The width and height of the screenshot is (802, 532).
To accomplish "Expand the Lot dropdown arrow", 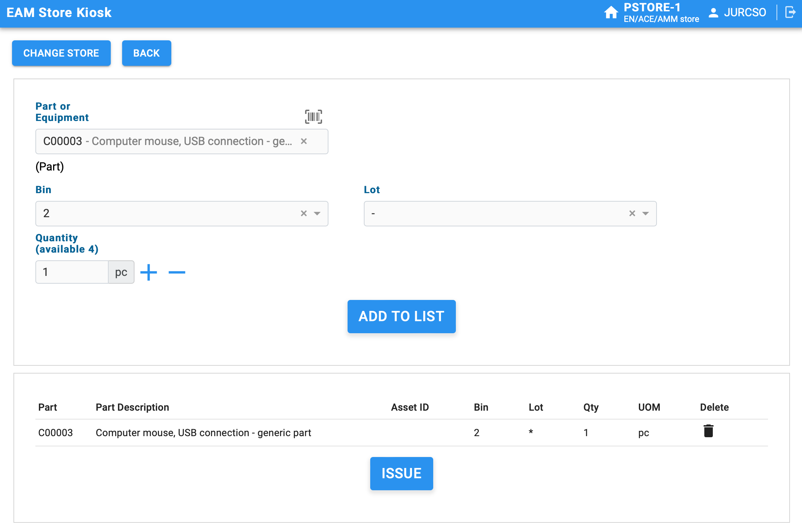I will pos(646,214).
